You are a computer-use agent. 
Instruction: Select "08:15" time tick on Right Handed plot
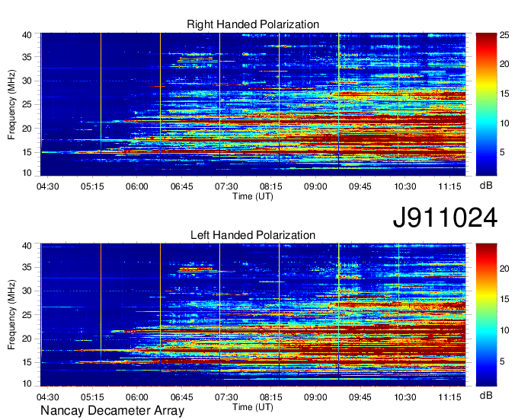pos(271,186)
